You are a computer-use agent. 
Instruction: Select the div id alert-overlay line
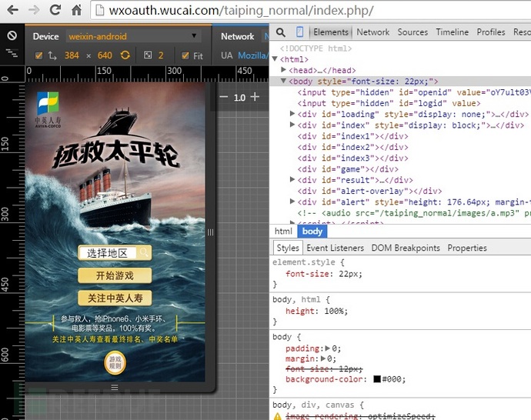(x=369, y=191)
